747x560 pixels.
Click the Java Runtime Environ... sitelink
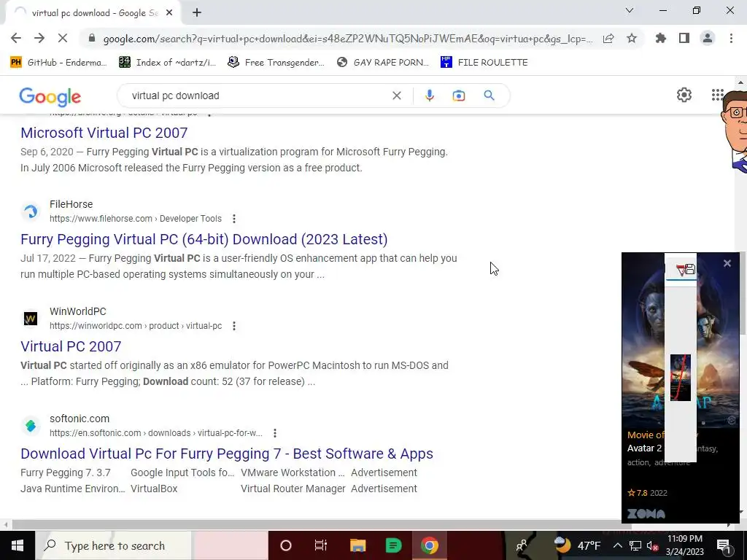pyautogui.click(x=73, y=489)
